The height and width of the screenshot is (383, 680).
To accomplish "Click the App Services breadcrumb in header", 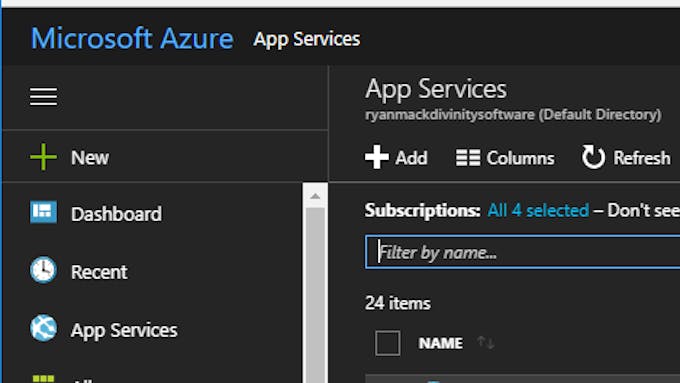I will click(307, 39).
